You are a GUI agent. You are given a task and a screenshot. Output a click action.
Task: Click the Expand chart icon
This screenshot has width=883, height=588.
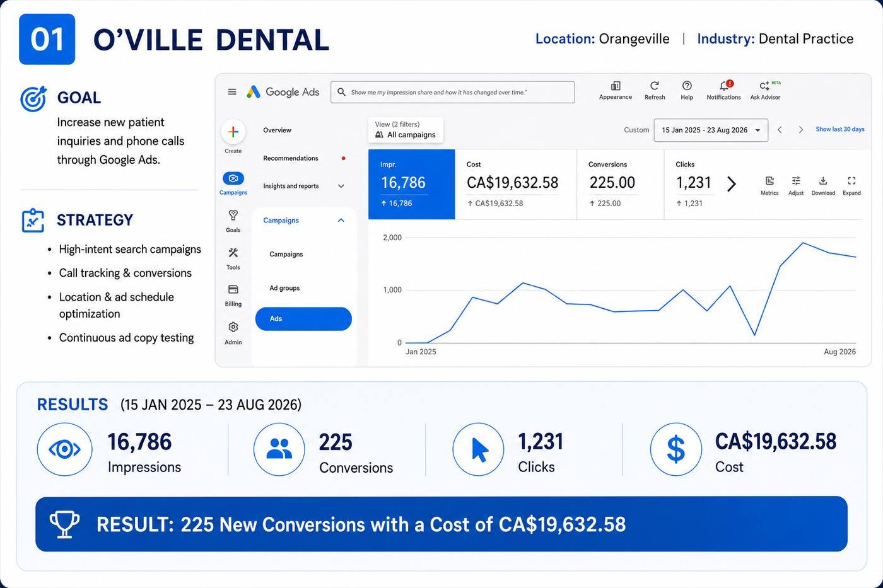[851, 181]
